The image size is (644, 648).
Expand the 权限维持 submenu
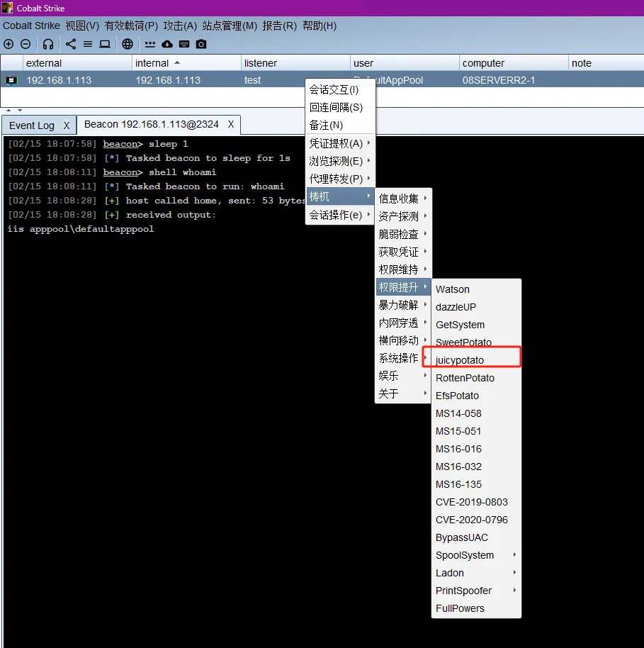click(403, 269)
